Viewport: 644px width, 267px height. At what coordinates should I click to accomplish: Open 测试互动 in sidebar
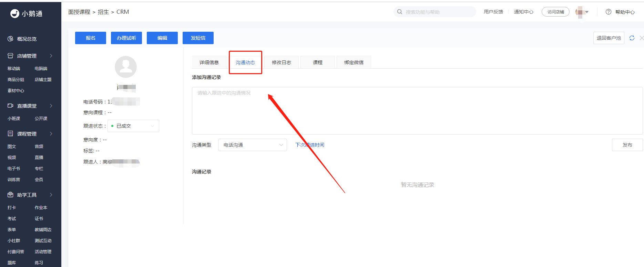(x=43, y=241)
